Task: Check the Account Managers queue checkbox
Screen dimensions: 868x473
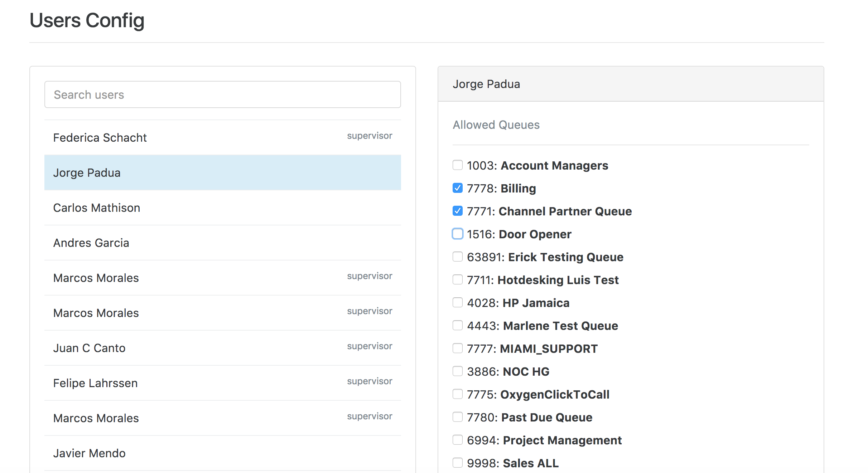Action: tap(457, 165)
